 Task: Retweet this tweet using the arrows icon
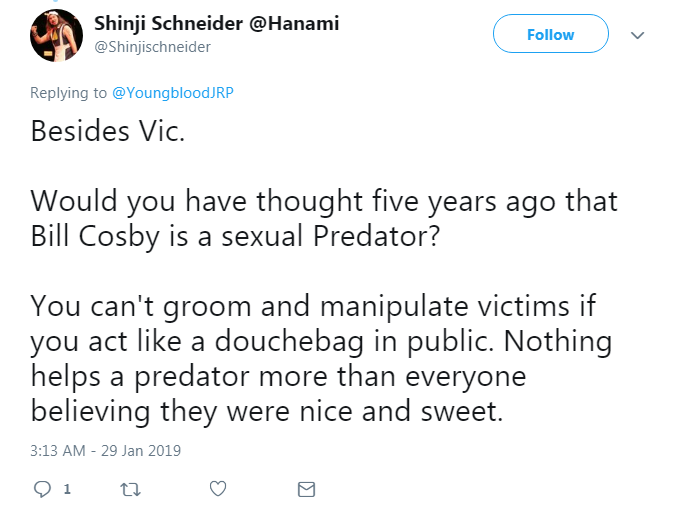pyautogui.click(x=130, y=489)
